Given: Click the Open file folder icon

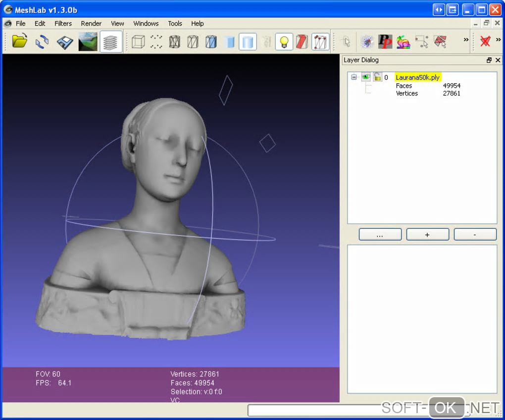Looking at the screenshot, I should 20,42.
